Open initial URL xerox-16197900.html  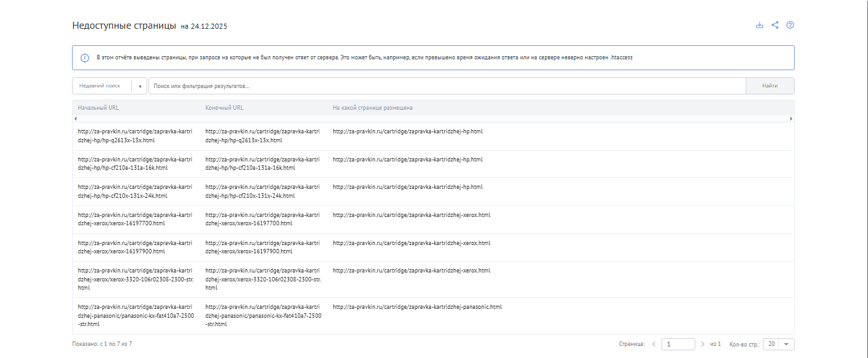135,247
